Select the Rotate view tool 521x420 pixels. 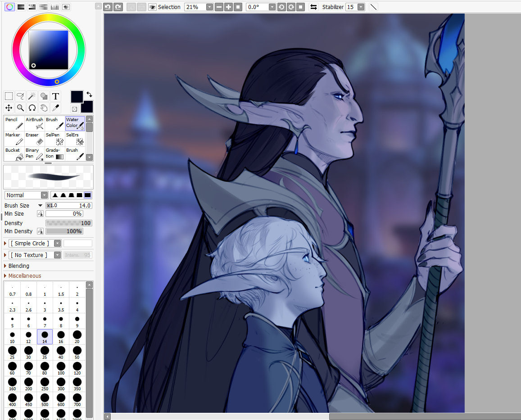coord(32,108)
